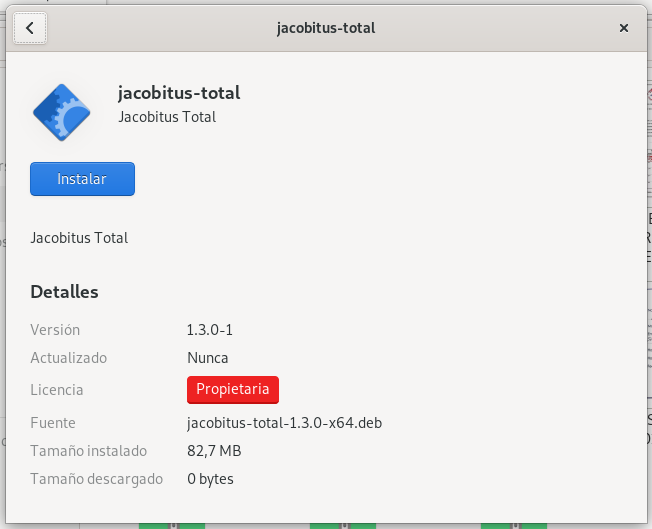This screenshot has width=652, height=529.
Task: Click the Fuente label
Action: pos(53,423)
